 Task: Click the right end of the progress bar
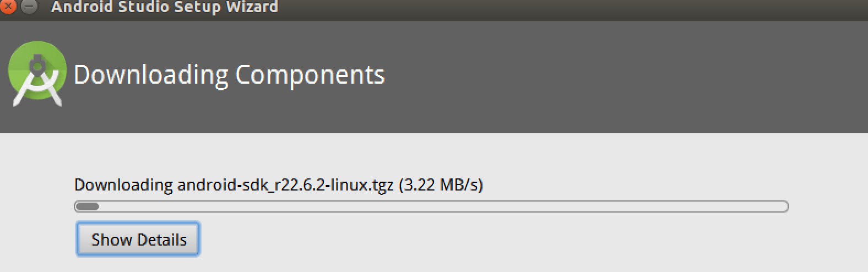point(782,207)
